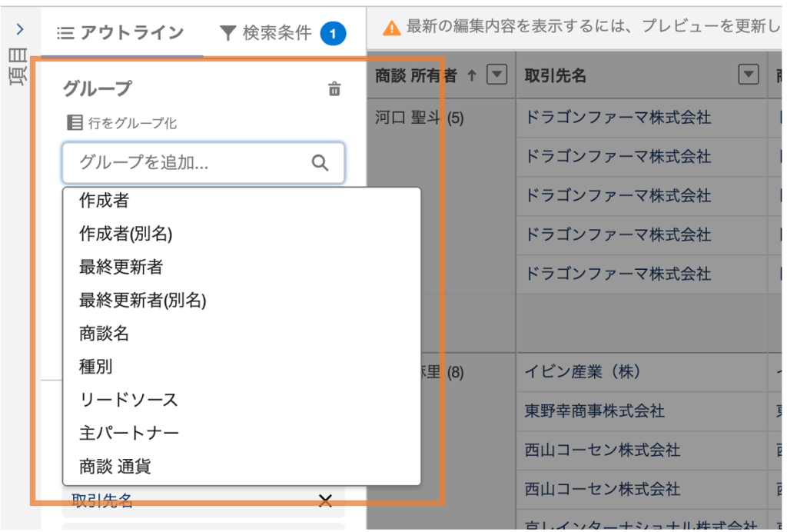Remove 取引先名 column with X icon

[x=325, y=501]
